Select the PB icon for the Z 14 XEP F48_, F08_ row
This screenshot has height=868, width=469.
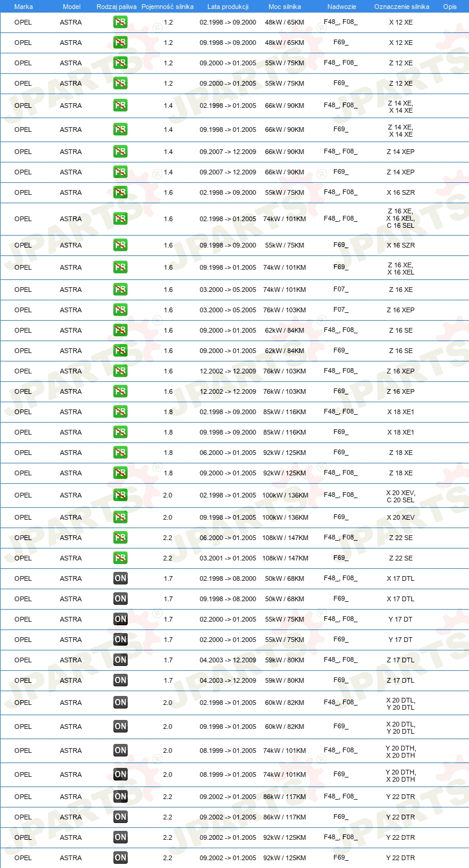tap(121, 152)
